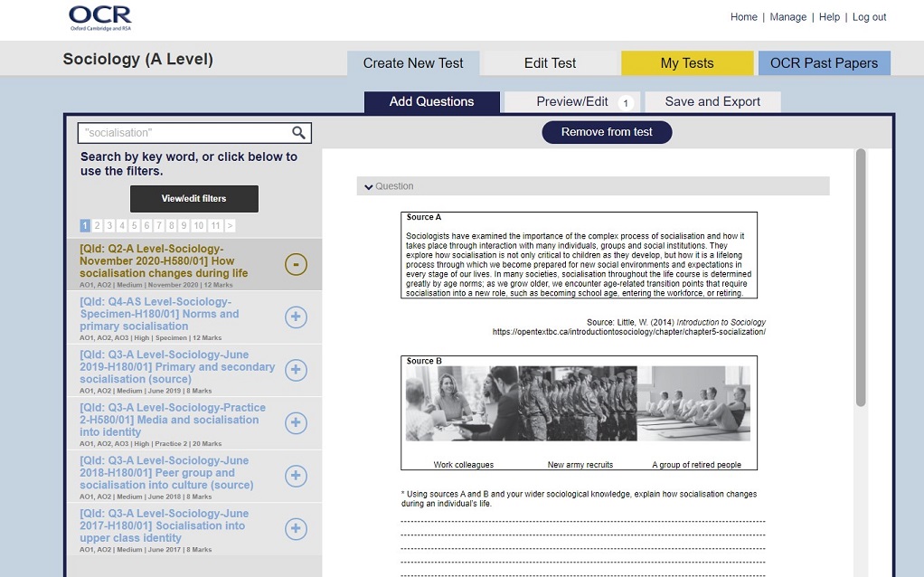Select Media and socialisation into identity question title
Screen dimensions: 924x577
[173, 420]
